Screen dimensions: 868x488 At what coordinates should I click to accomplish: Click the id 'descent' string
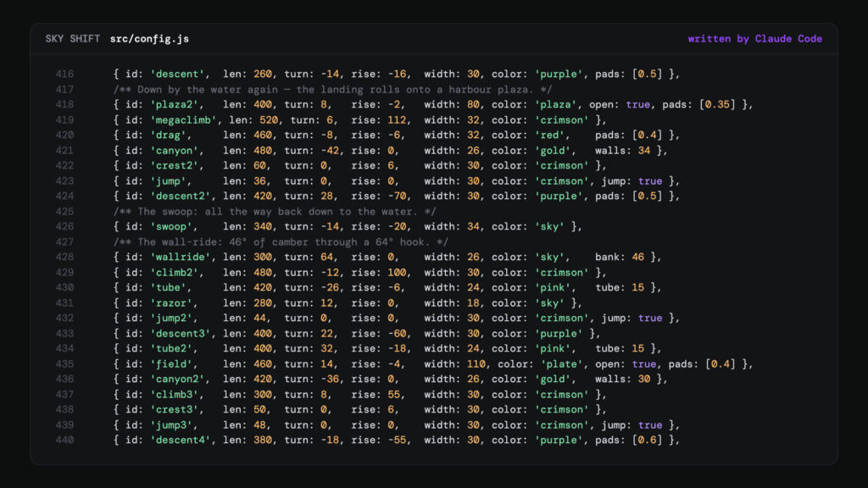click(177, 75)
